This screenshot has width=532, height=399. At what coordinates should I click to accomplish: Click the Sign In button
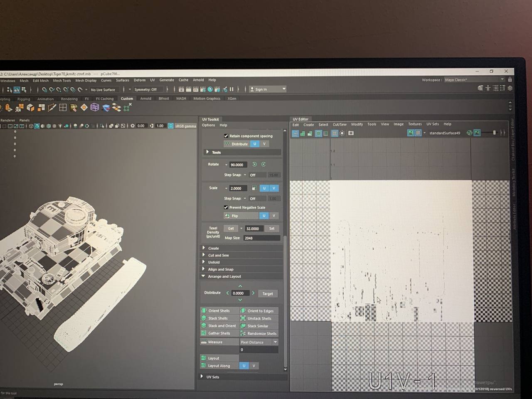point(268,89)
